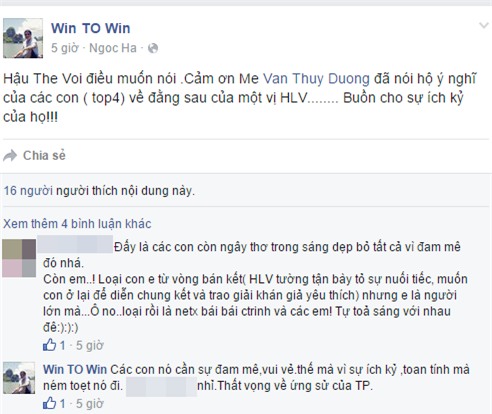Open Win TO Win avatar in the comment
492x414 pixels.
[19, 378]
